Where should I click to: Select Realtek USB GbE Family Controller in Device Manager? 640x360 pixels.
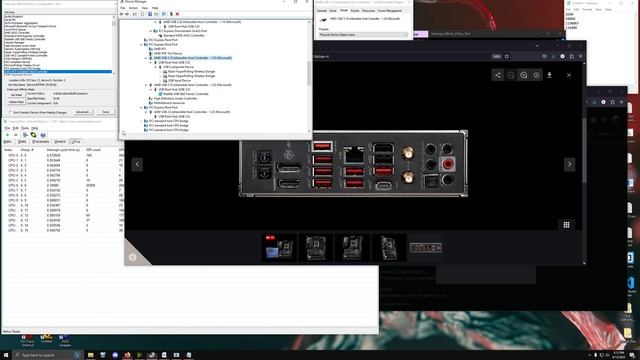186,94
